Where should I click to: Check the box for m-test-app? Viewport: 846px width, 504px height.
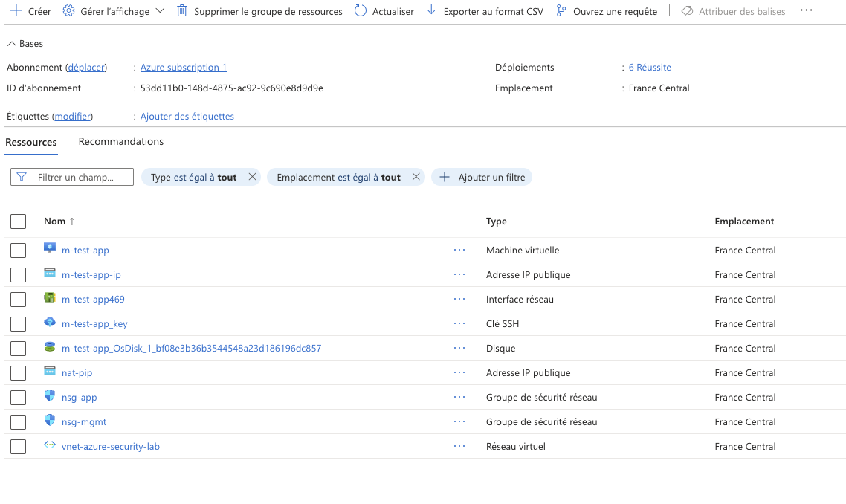(19, 251)
